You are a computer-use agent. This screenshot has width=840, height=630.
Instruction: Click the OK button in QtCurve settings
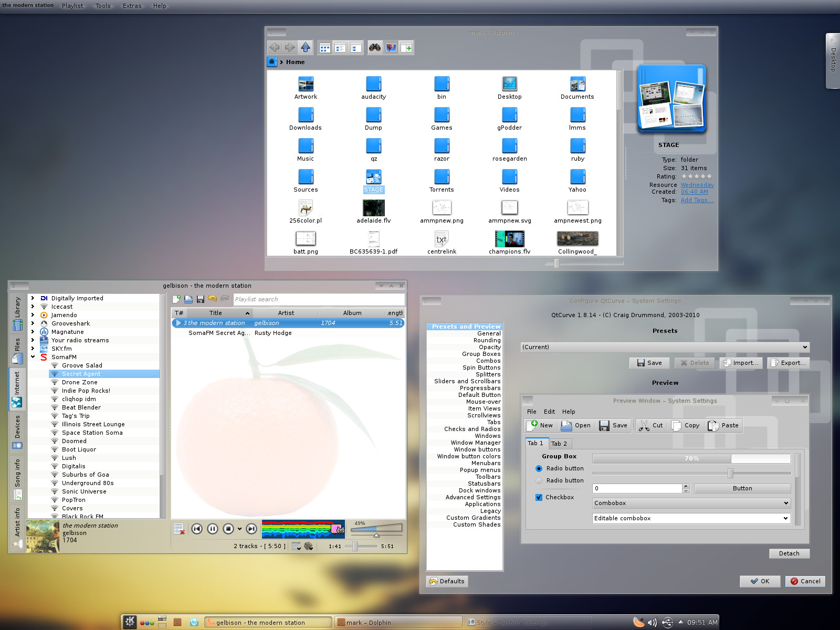760,581
